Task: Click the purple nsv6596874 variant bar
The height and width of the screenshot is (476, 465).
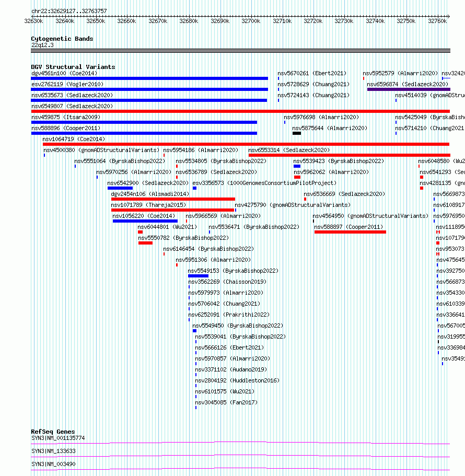Action: tap(409, 89)
